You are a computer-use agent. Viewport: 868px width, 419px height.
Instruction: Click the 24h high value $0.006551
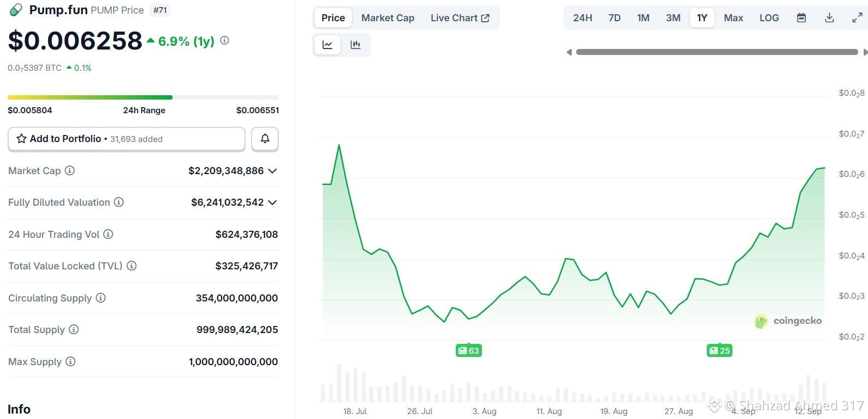[258, 110]
